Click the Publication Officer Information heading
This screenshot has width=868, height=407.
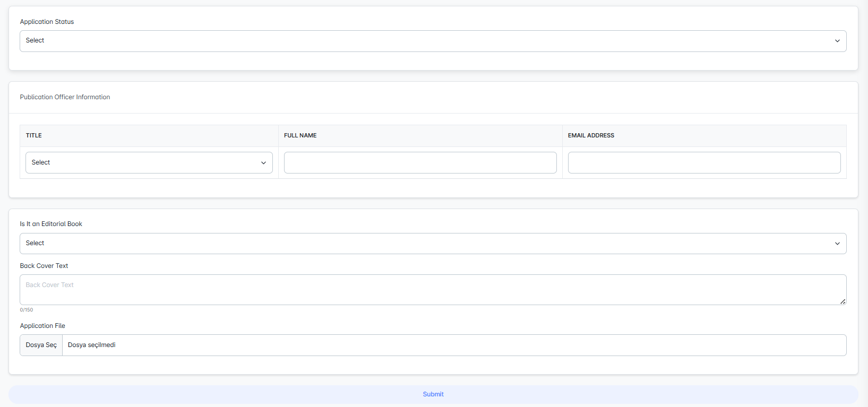tap(65, 97)
